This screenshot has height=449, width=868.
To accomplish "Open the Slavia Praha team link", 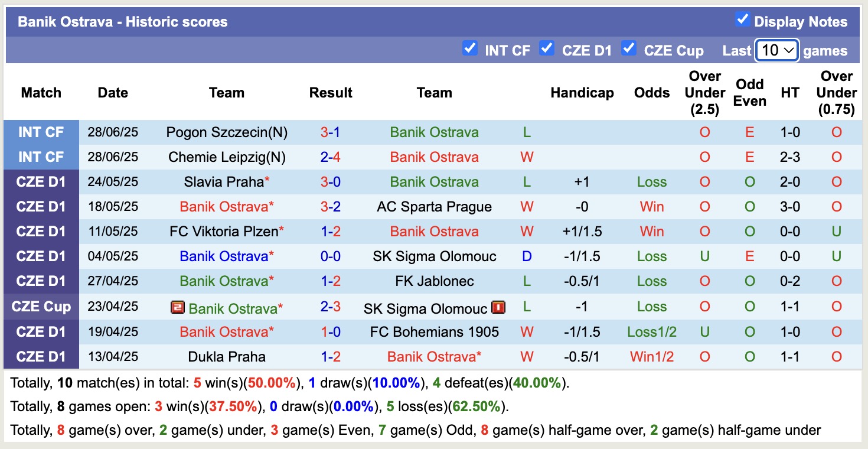I will (x=223, y=181).
